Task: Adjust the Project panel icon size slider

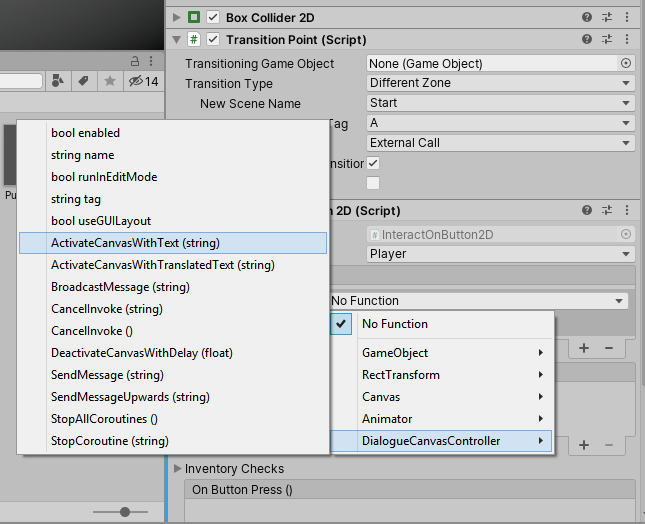Action: pos(125,512)
